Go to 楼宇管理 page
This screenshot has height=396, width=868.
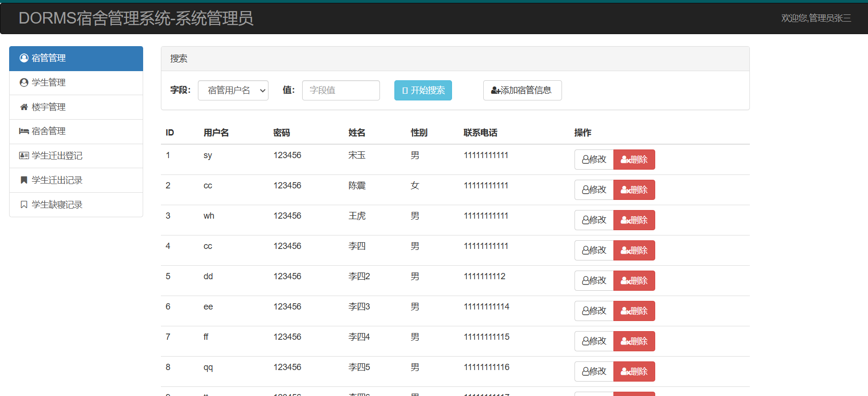pyautogui.click(x=76, y=107)
